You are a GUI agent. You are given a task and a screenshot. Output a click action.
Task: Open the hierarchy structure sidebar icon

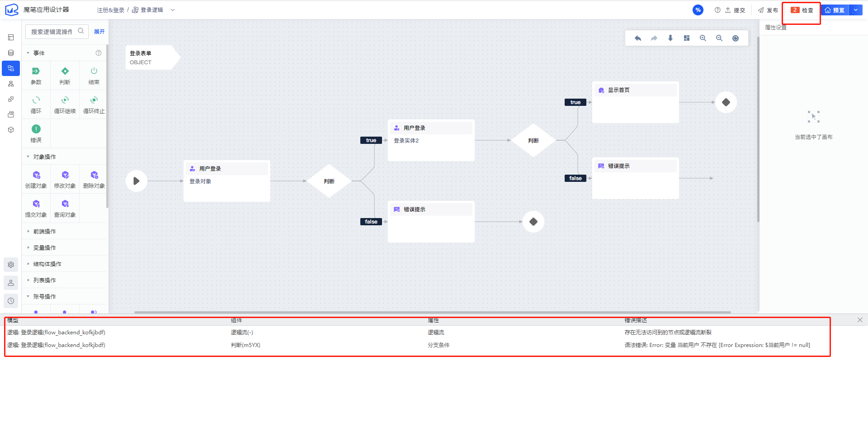point(11,84)
